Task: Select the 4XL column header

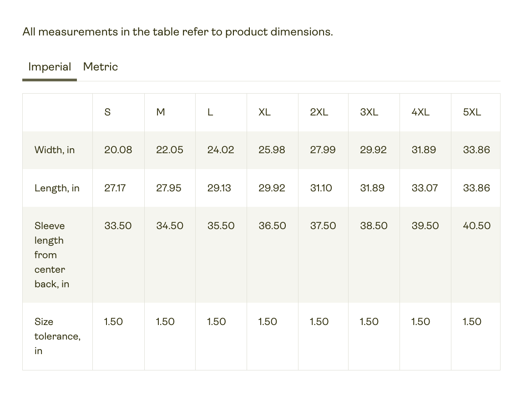Action: point(420,112)
